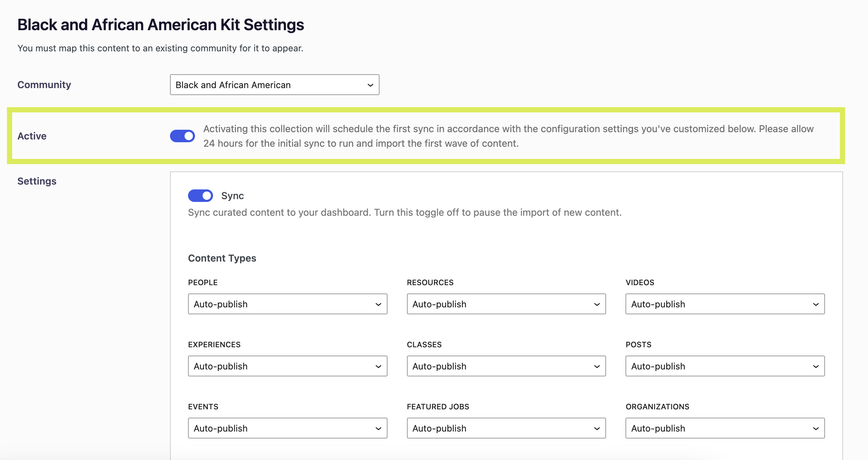Open the Featured Jobs dropdown
This screenshot has height=460, width=868.
[x=506, y=428]
